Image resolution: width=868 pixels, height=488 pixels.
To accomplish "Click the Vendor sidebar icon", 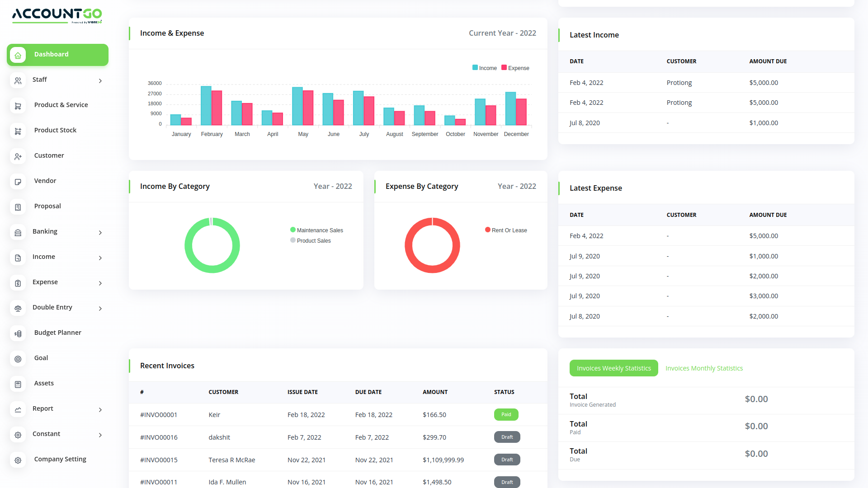I will tap(18, 182).
